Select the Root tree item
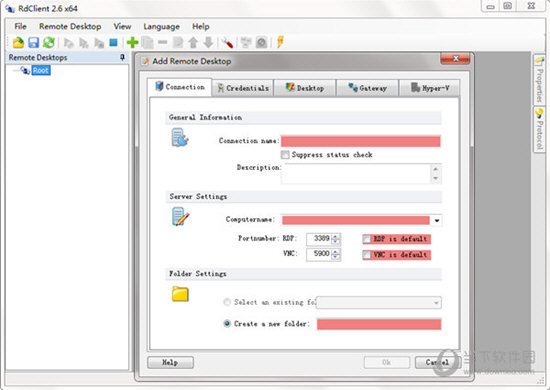Image resolution: width=550 pixels, height=390 pixels. coord(41,70)
